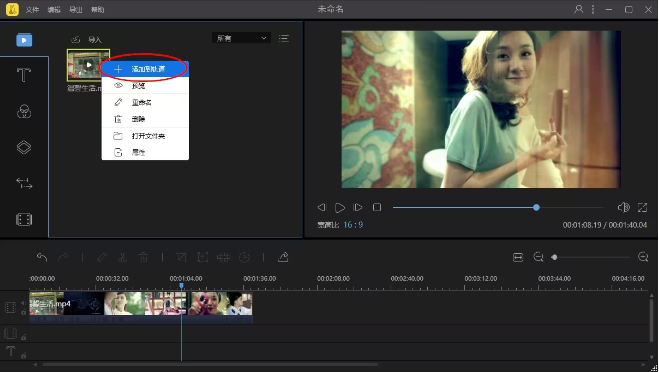The height and width of the screenshot is (372, 659).
Task: Click the export icon in the timeline toolbar
Action: pyautogui.click(x=283, y=257)
